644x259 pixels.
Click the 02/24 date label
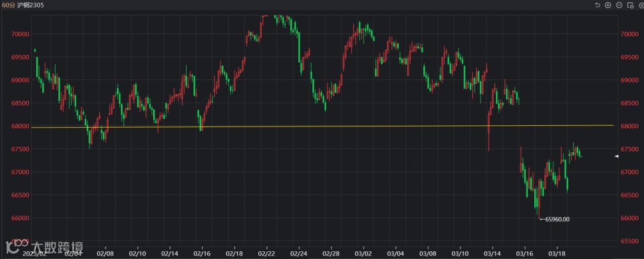[x=299, y=254]
